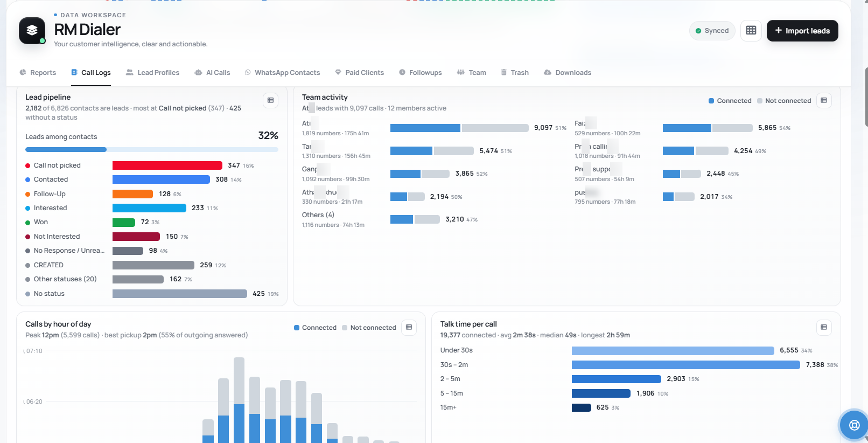Select the "CREATED" status label
This screenshot has width=868, height=443.
click(48, 265)
